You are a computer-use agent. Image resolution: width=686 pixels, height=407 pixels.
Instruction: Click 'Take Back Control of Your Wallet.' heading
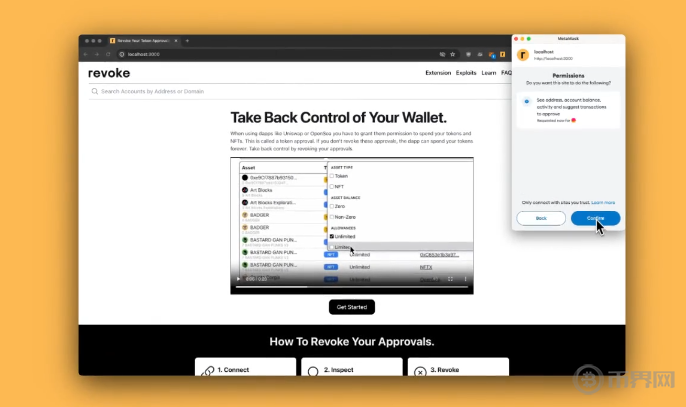pyautogui.click(x=339, y=118)
